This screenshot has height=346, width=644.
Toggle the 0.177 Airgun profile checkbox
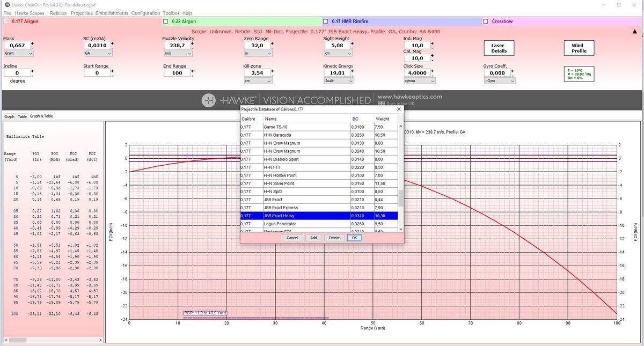[6, 21]
